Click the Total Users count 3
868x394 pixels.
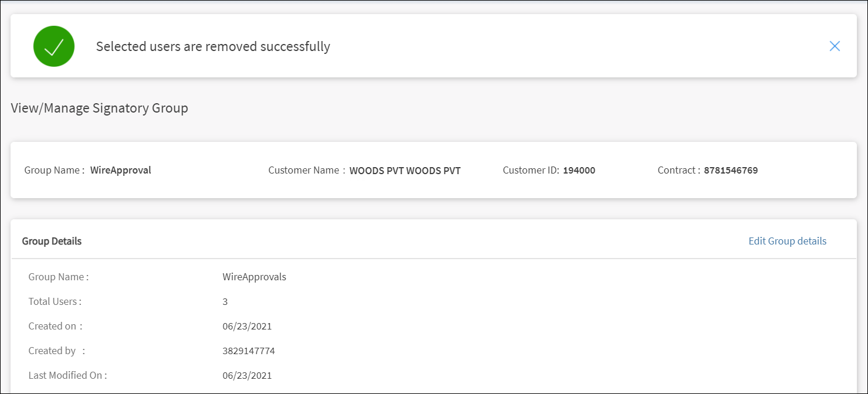pos(225,301)
